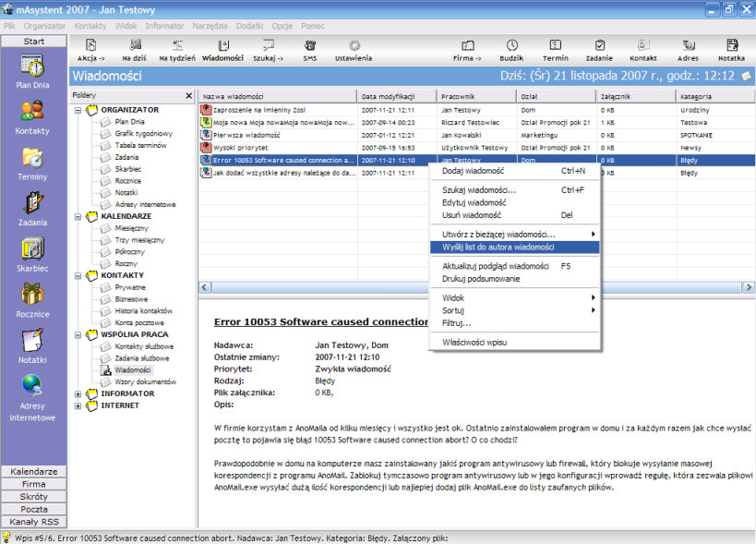Image resolution: width=756 pixels, height=544 pixels.
Task: Open Rocznice gift icon in sidebar
Action: pyautogui.click(x=32, y=295)
